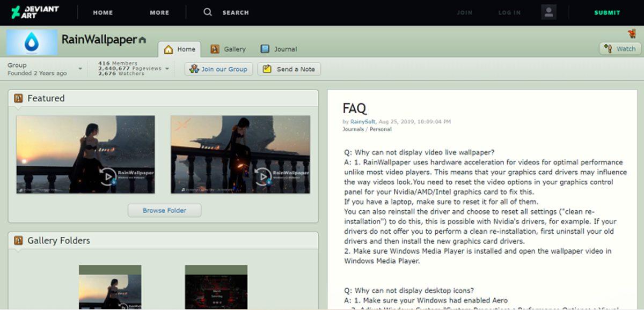
Task: Open the MORE menu in top navigation
Action: coord(159,12)
